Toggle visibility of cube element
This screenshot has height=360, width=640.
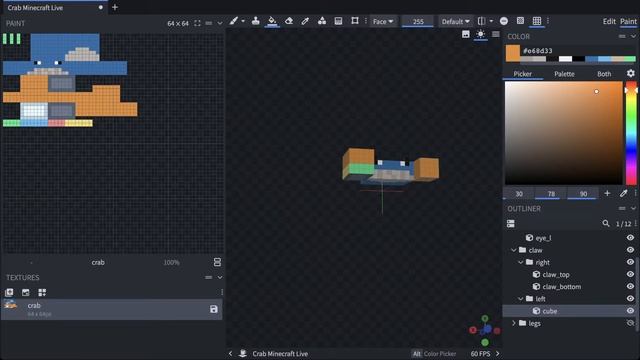pos(630,311)
